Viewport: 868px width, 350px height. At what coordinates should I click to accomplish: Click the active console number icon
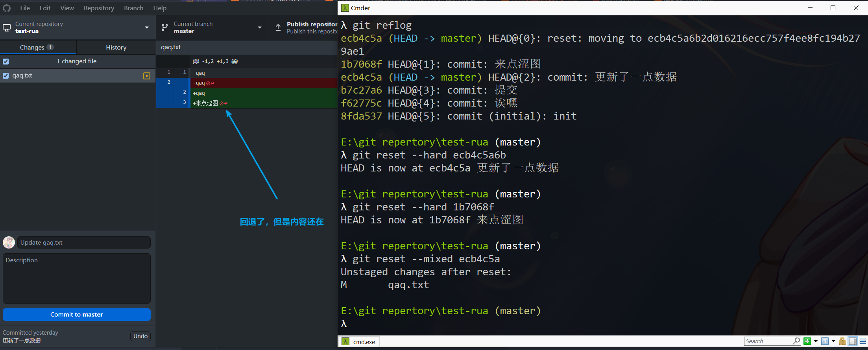pos(825,341)
